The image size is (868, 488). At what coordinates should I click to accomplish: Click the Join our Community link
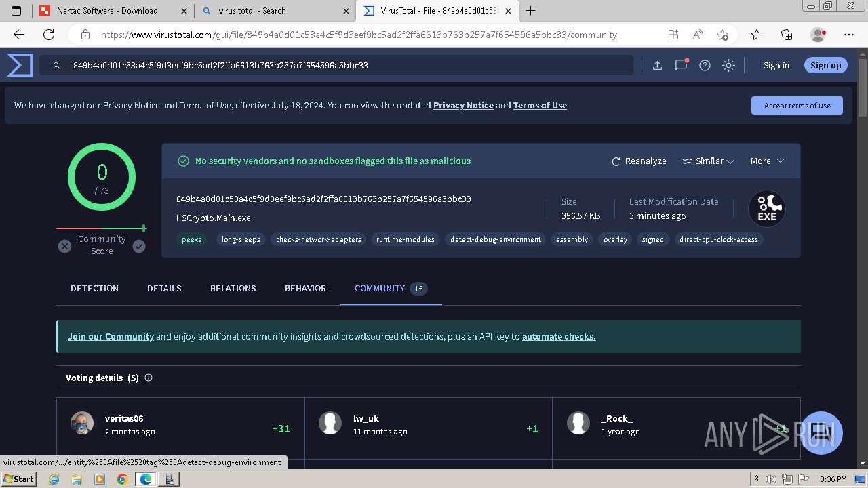click(x=111, y=336)
